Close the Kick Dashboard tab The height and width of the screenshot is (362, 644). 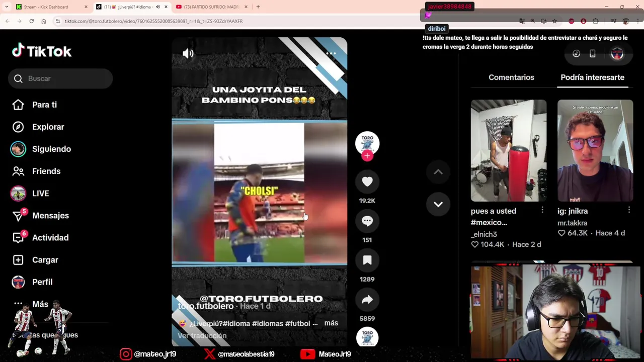pyautogui.click(x=86, y=7)
